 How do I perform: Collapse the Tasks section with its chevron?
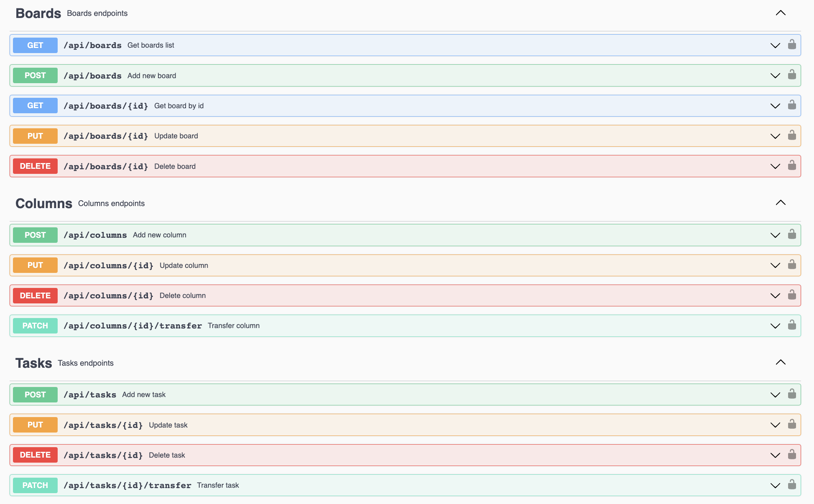point(781,362)
